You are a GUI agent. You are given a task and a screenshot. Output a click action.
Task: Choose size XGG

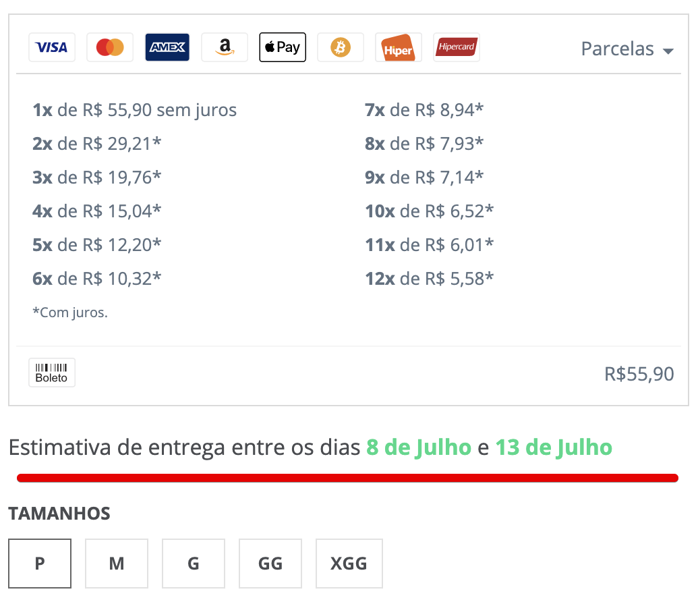(349, 563)
